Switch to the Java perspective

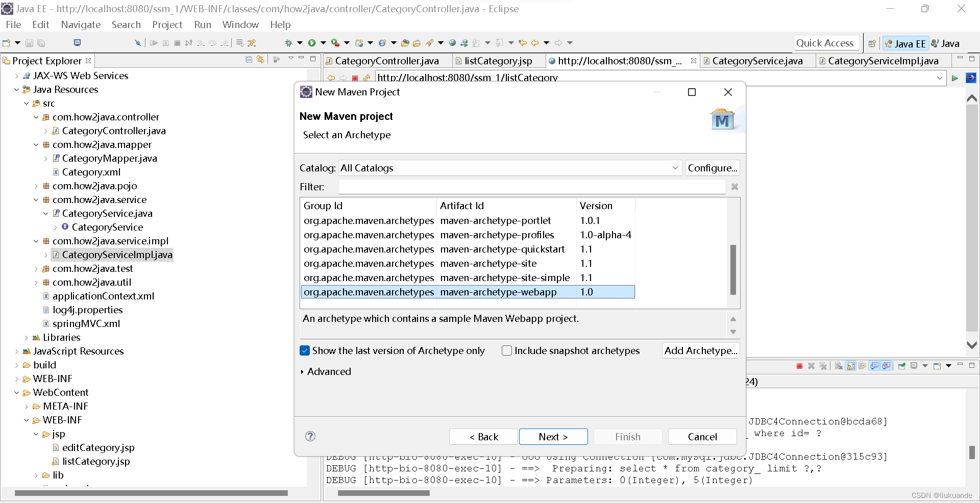point(945,43)
